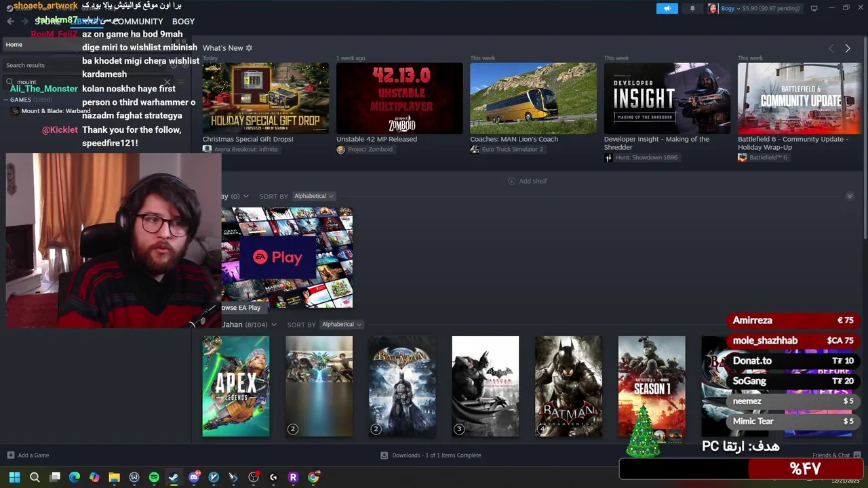Open the EA Play tile
The height and width of the screenshot is (488, 868).
pyautogui.click(x=287, y=258)
